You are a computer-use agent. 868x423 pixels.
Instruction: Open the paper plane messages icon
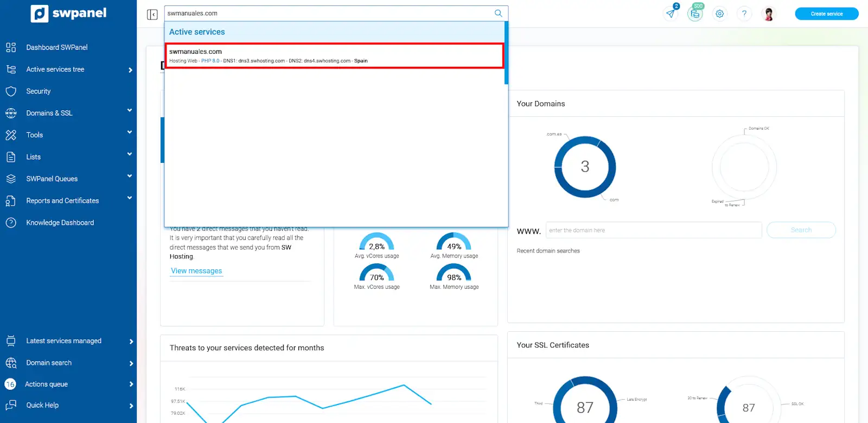tap(671, 14)
